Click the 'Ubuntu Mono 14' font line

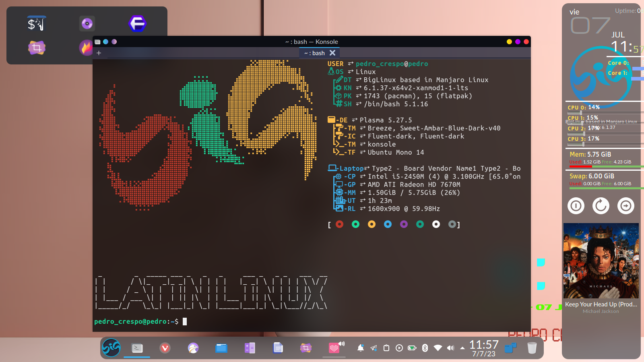396,152
